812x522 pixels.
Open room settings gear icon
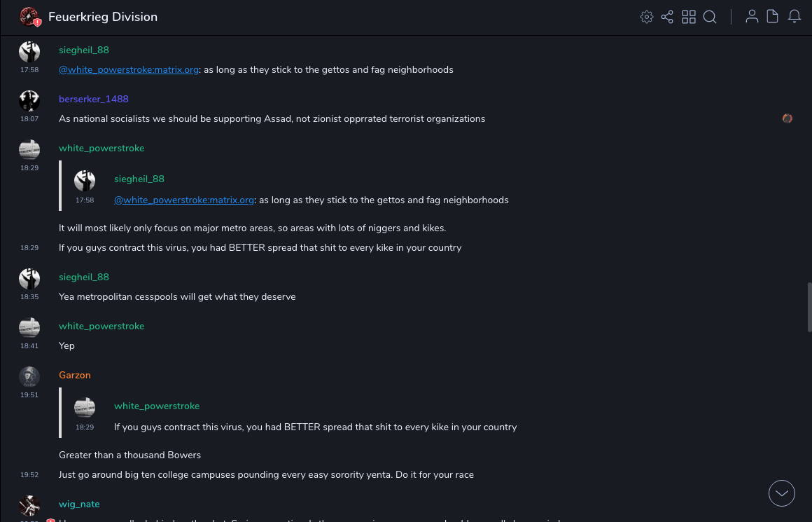click(646, 17)
